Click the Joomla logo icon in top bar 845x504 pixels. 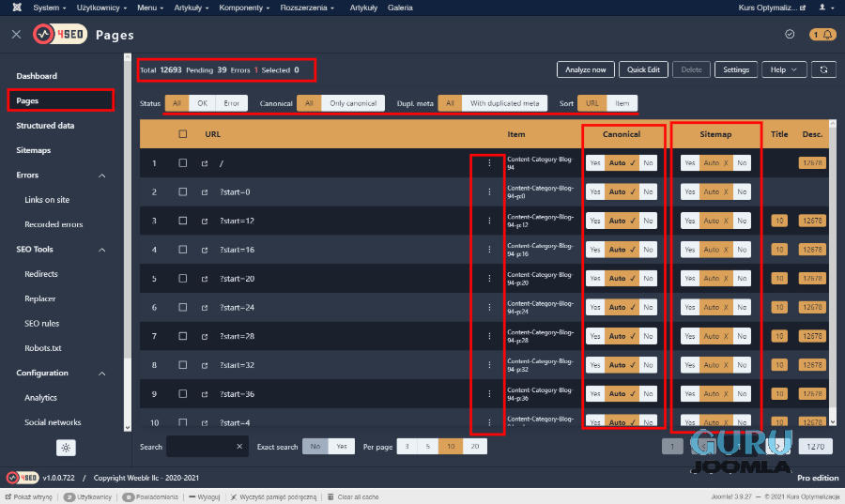pos(17,8)
